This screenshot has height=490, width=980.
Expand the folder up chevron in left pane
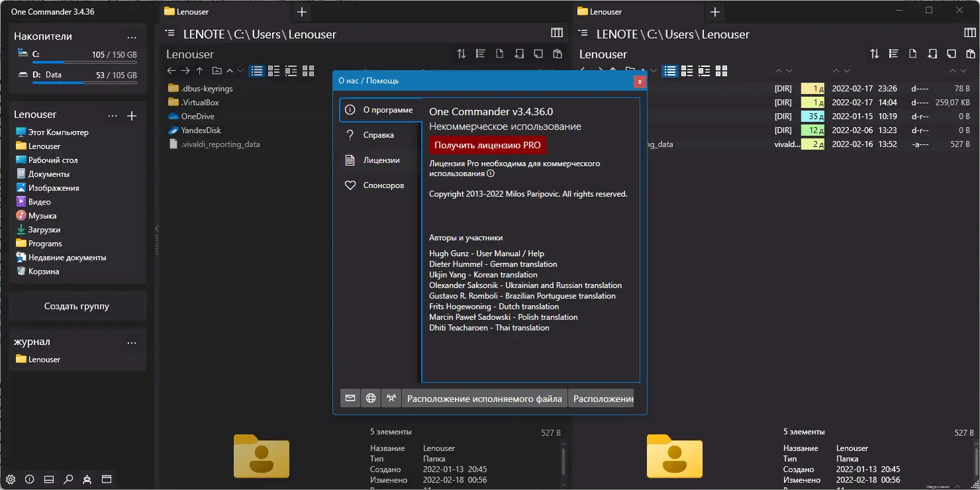click(230, 70)
